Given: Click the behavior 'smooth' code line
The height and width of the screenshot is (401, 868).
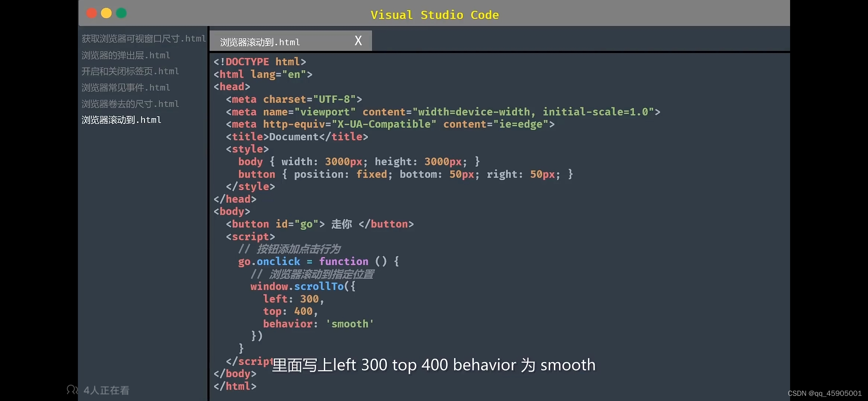Looking at the screenshot, I should point(318,324).
